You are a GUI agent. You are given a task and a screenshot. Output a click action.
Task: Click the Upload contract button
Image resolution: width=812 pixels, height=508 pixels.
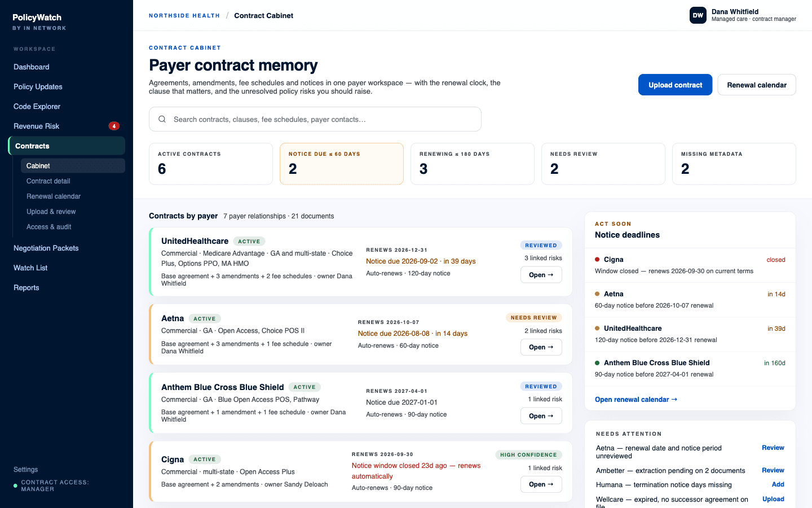tap(675, 85)
